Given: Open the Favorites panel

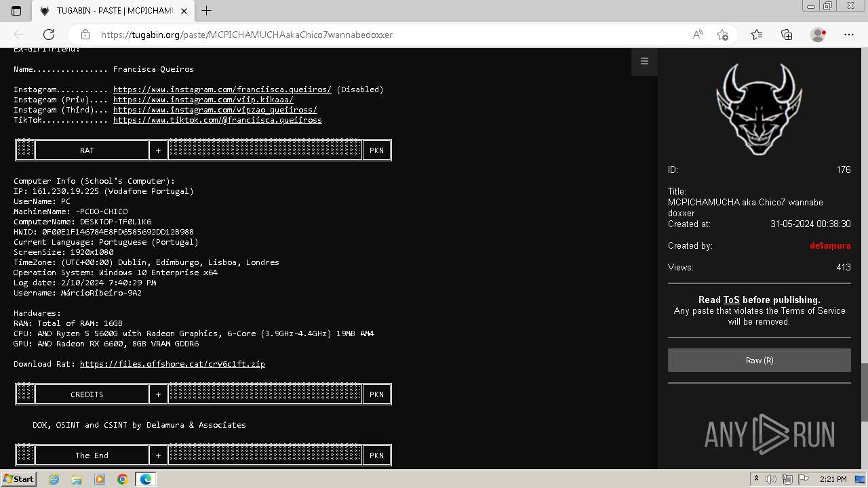Looking at the screenshot, I should (x=757, y=35).
